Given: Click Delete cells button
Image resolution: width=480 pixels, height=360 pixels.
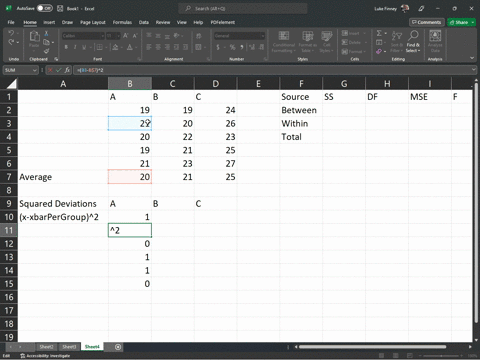Looking at the screenshot, I should (354, 42).
